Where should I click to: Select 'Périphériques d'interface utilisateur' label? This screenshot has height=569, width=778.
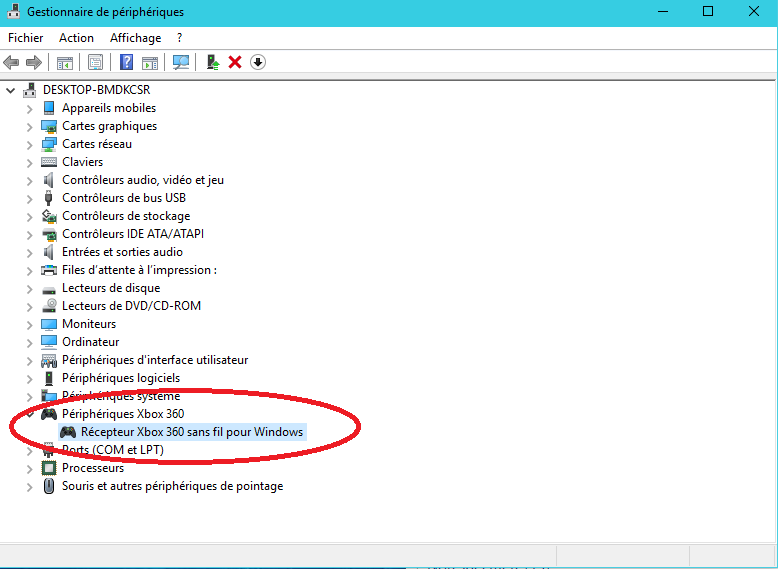click(155, 360)
